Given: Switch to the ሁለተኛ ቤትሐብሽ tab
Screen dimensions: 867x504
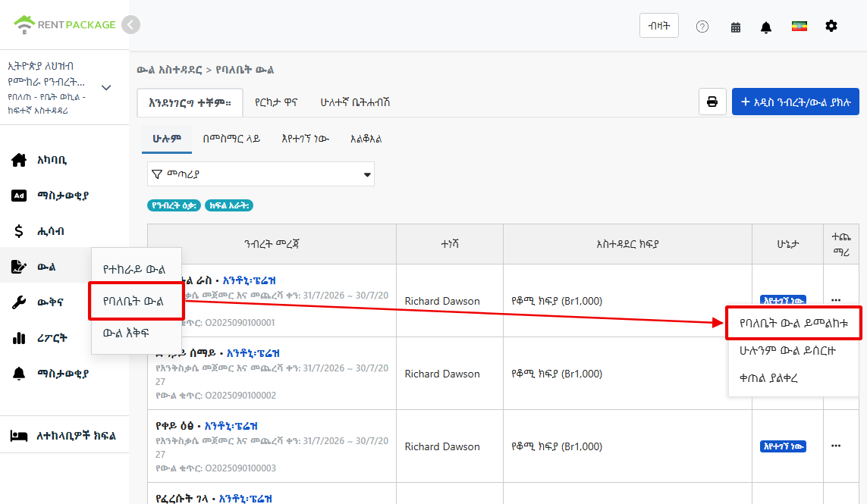Looking at the screenshot, I should (x=355, y=102).
